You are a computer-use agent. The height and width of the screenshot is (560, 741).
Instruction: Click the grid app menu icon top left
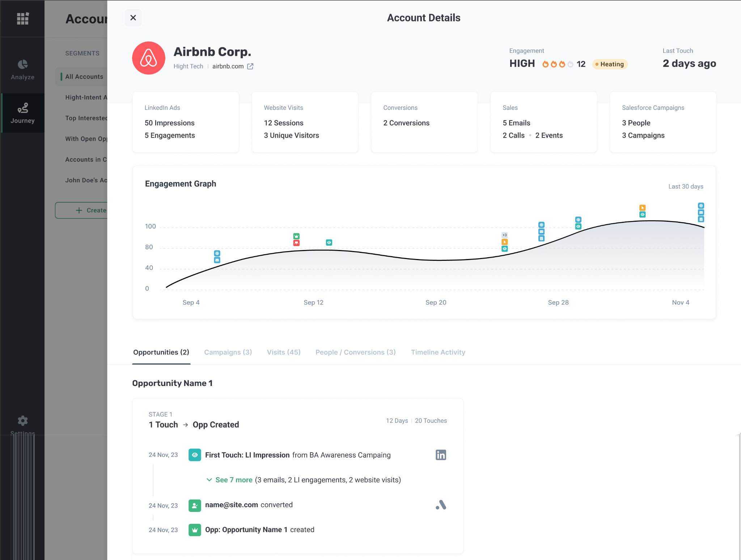coord(22,18)
